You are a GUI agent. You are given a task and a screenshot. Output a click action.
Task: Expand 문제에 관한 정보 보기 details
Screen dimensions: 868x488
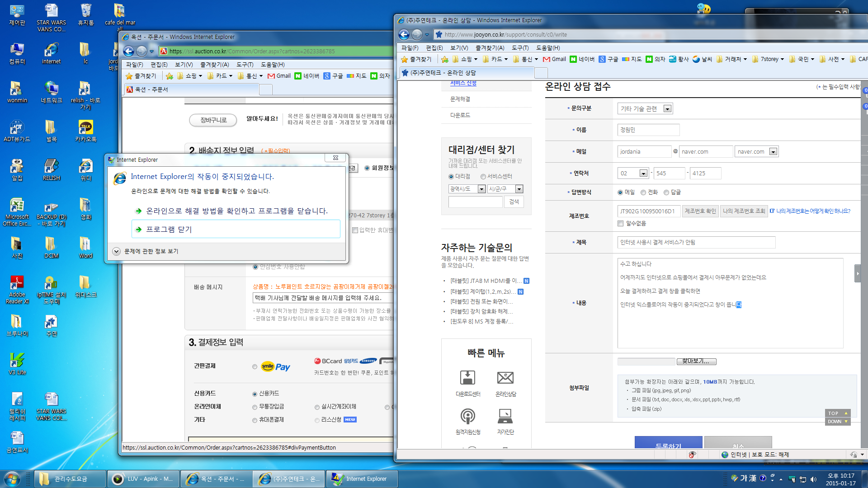[116, 251]
